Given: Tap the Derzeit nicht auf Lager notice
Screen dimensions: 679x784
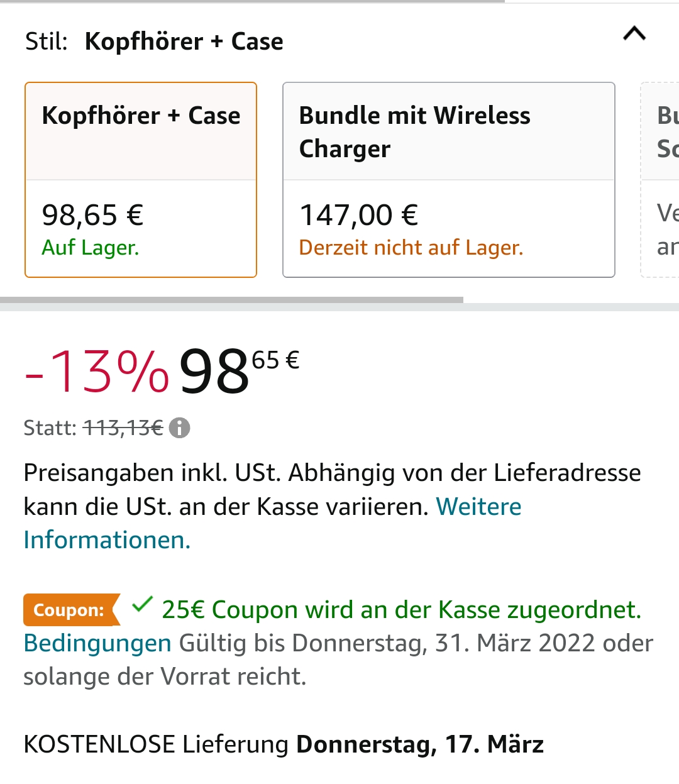Looking at the screenshot, I should [411, 248].
